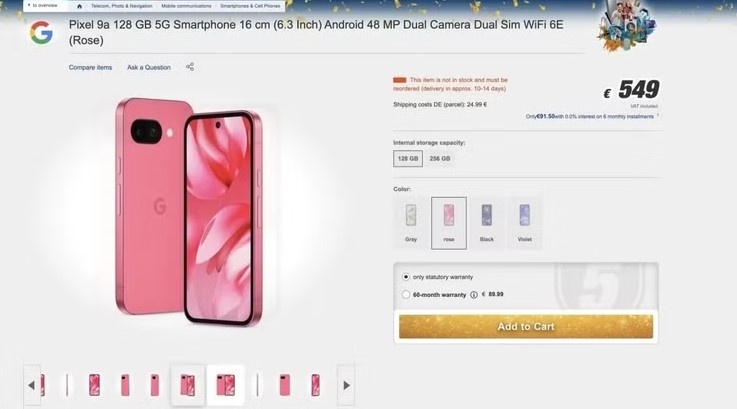Open the Compare items link
Screen dimensions: 737x409
[x=90, y=68]
